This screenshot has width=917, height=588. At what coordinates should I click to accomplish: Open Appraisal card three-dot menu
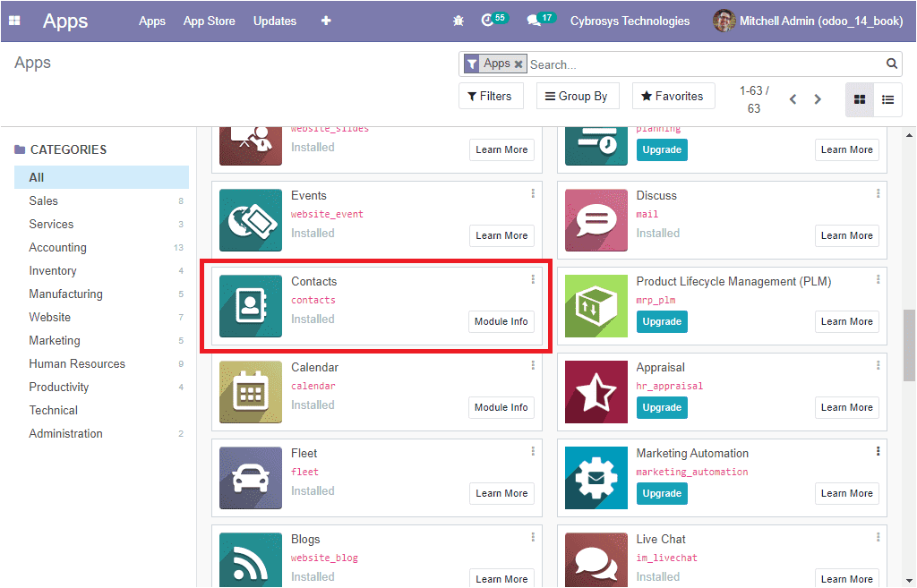tap(878, 365)
